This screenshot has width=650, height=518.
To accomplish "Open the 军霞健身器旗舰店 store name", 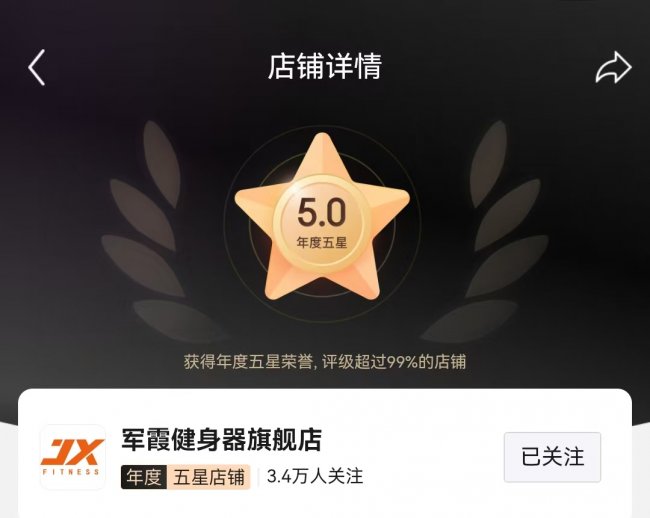I will (222, 440).
